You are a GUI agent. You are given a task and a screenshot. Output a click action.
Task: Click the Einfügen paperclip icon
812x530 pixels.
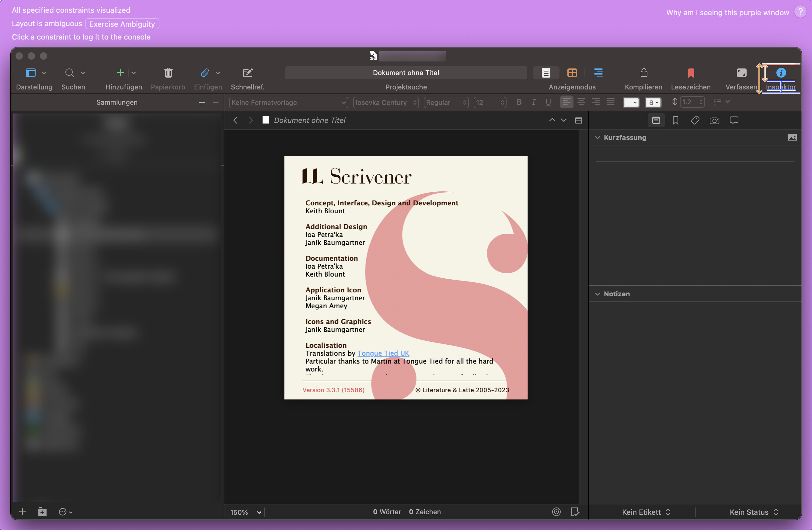coord(205,73)
